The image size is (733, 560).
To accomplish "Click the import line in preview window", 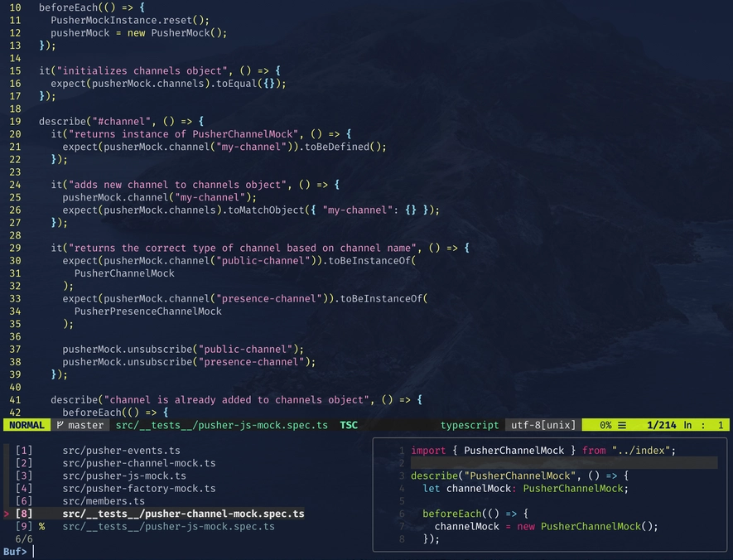I will [543, 451].
